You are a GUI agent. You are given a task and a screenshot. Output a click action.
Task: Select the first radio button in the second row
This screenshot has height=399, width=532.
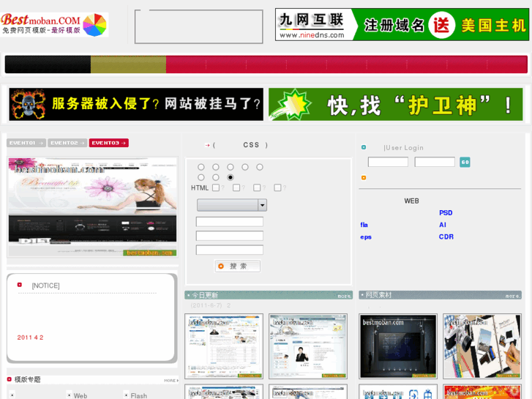[x=201, y=177]
